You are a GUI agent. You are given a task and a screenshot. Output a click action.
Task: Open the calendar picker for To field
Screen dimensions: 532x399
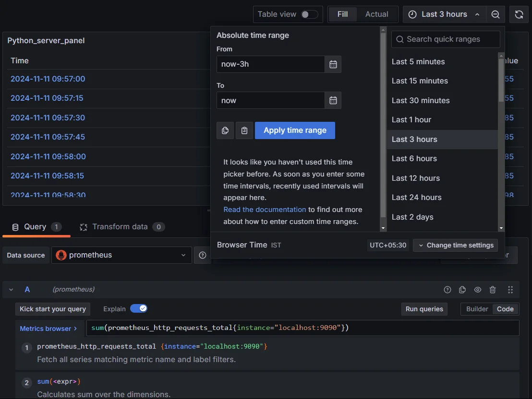pyautogui.click(x=333, y=100)
